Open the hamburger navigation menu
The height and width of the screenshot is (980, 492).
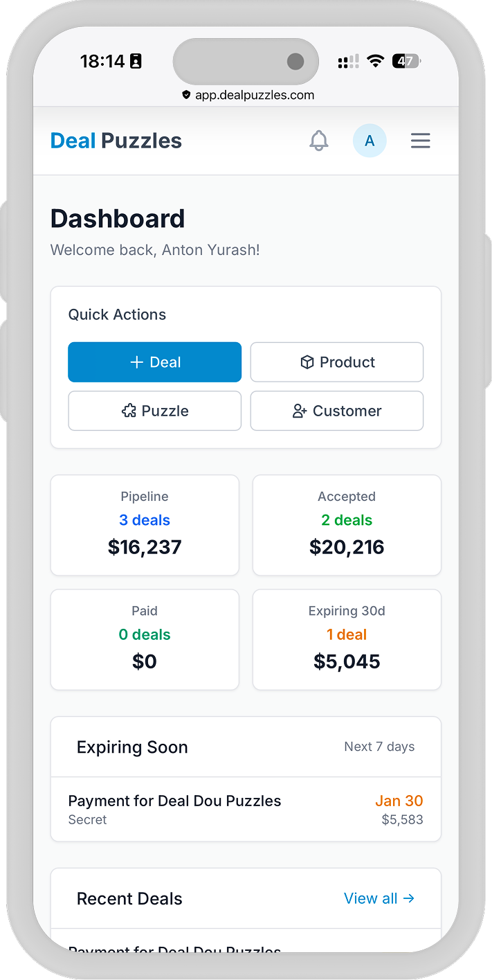pyautogui.click(x=421, y=141)
